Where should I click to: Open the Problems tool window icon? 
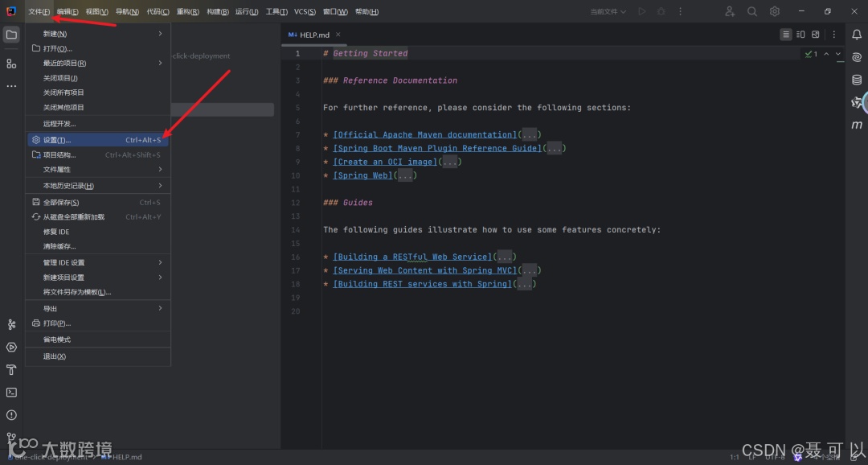tap(11, 415)
